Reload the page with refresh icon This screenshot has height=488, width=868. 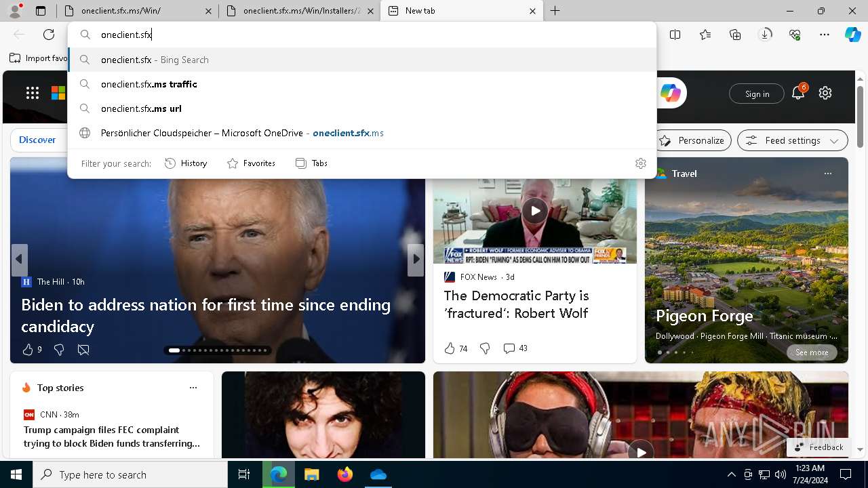tap(49, 35)
